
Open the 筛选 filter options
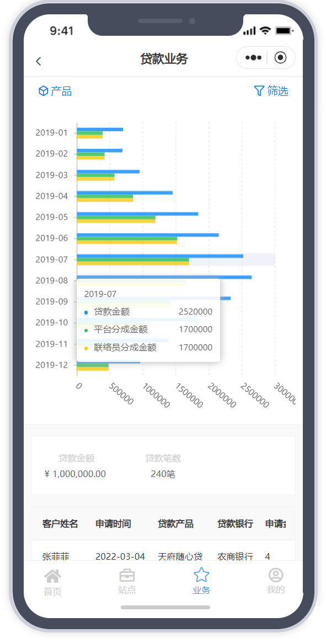pos(271,91)
